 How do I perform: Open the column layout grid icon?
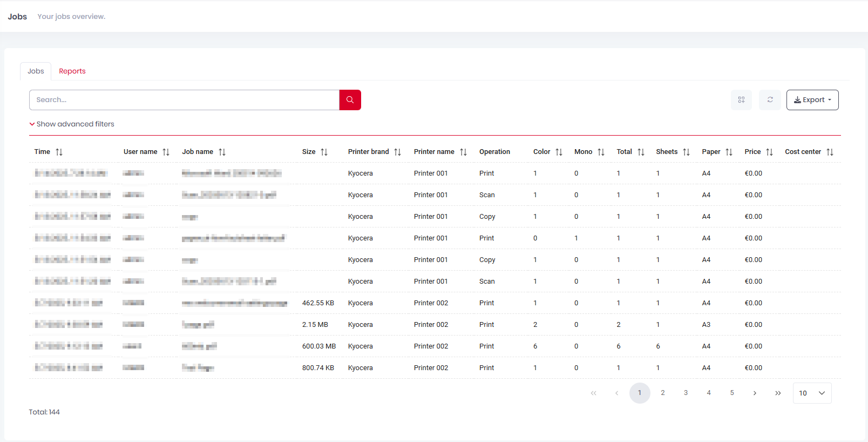741,100
